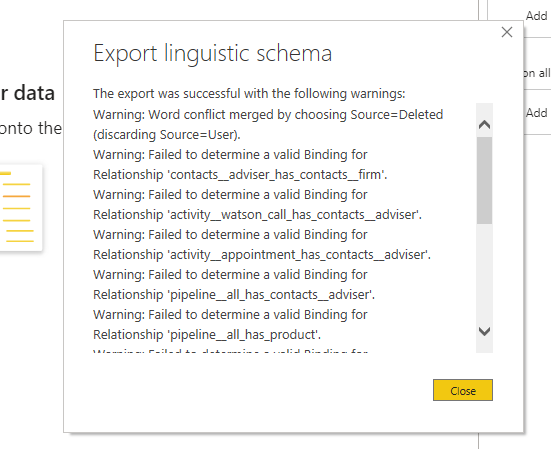The image size is (551, 449).
Task: Click the top Add link behind dialog
Action: pyautogui.click(x=537, y=16)
